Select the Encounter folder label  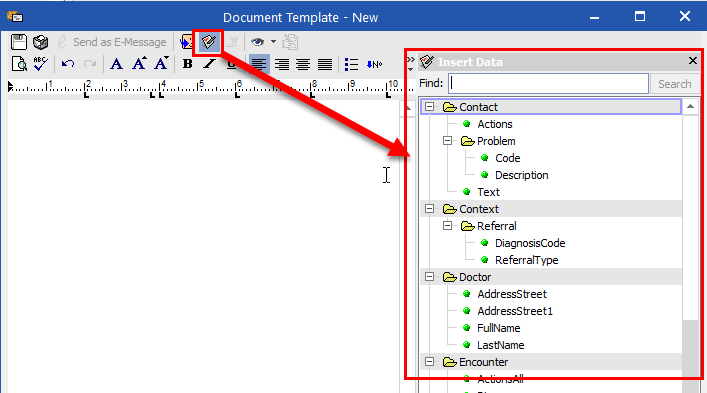483,362
